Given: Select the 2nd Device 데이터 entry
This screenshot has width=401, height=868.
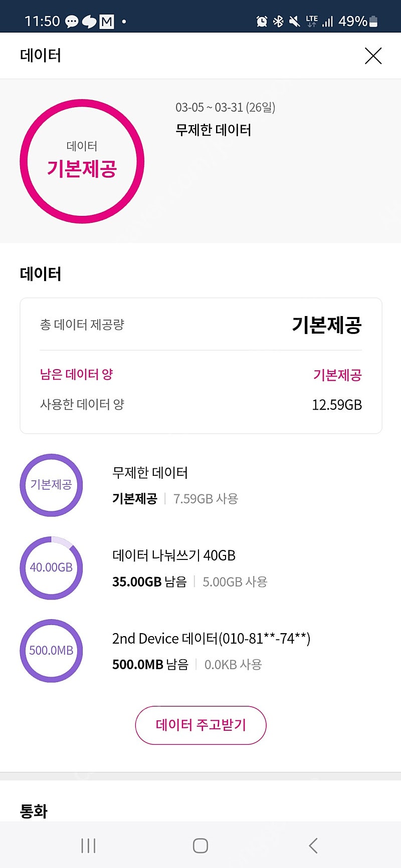Looking at the screenshot, I should [211, 639].
